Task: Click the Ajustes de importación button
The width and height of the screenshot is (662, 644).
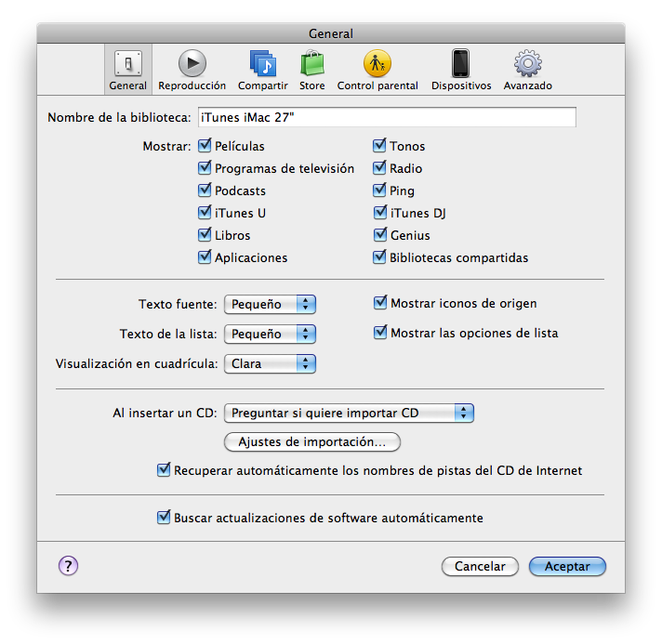Action: coord(312,441)
